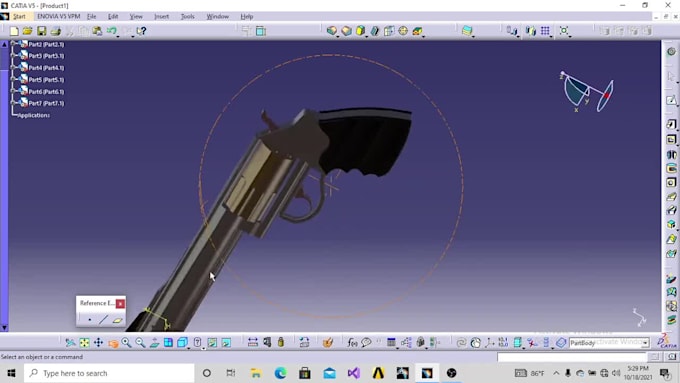Open a file with the folder icon
This screenshot has width=680, height=383.
[27, 31]
